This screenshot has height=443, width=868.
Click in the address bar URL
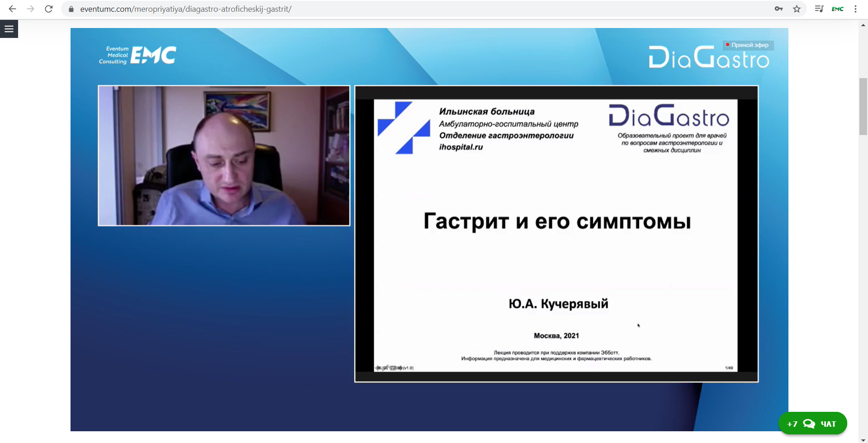(185, 9)
